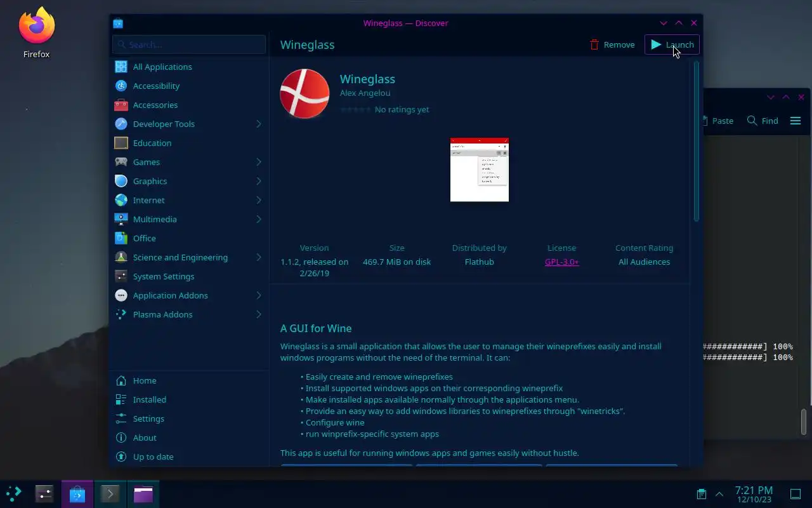This screenshot has width=812, height=508.
Task: Show hidden system tray icons
Action: coord(719,493)
